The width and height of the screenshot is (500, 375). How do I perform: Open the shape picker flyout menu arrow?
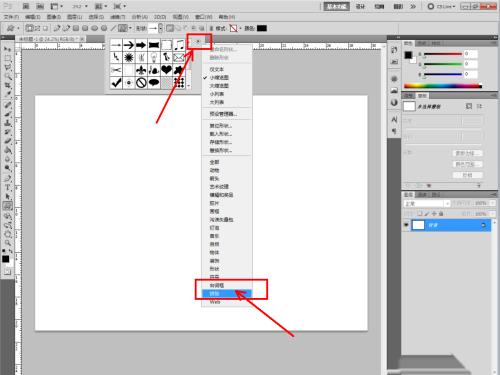(198, 42)
